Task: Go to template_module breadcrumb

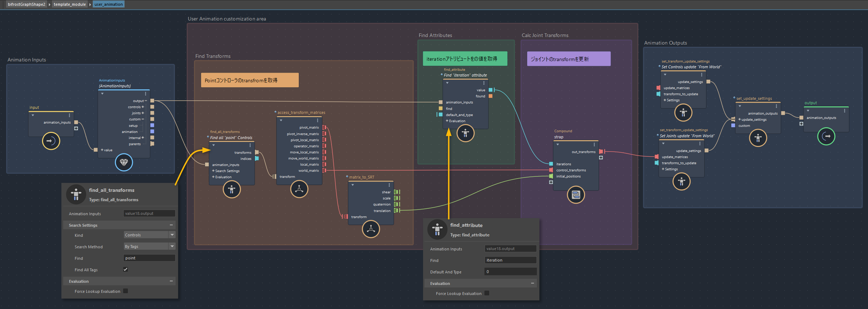Action: [x=70, y=4]
